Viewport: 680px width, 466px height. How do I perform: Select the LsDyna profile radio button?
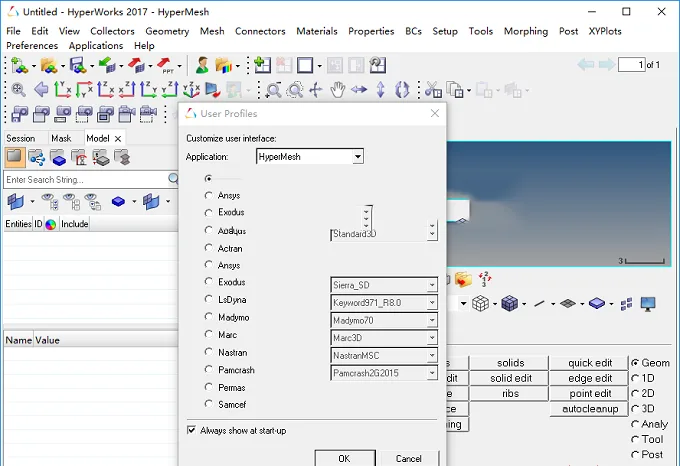[209, 299]
